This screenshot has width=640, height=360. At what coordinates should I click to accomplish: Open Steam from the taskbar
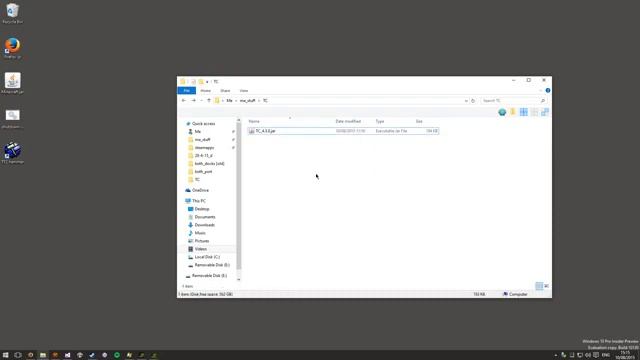point(92,355)
